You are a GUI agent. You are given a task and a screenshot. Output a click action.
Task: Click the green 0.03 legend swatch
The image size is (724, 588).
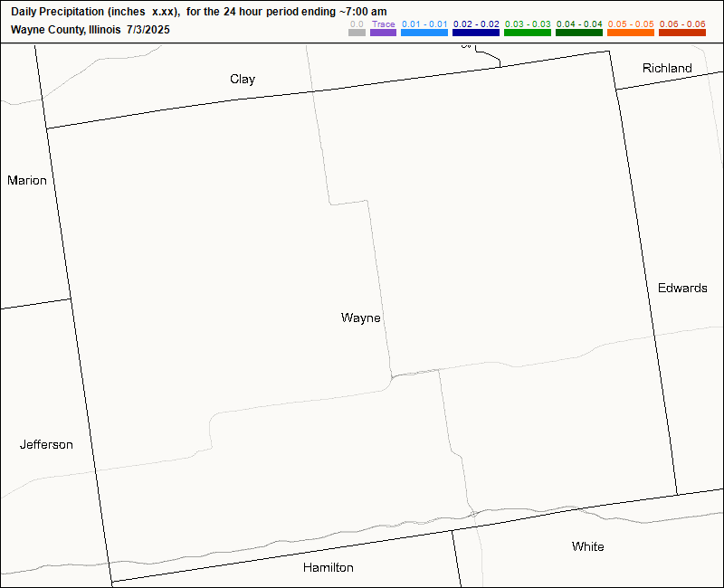click(528, 33)
